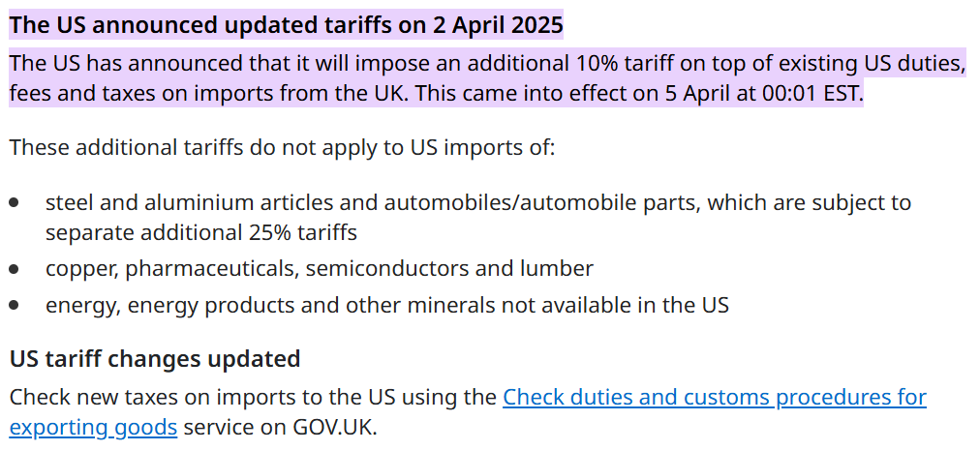Click the text 'separate additional 25% tariffs'
Viewport: 980px width, 451px height.
[x=201, y=232]
